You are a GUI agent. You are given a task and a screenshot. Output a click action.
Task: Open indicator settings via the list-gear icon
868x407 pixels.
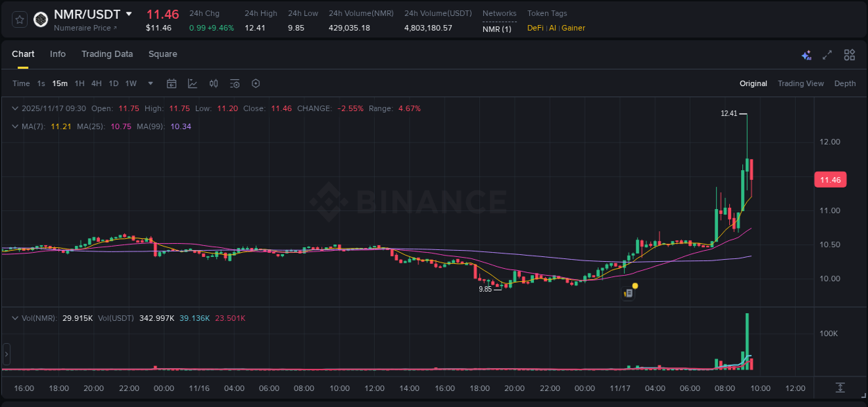[x=234, y=83]
